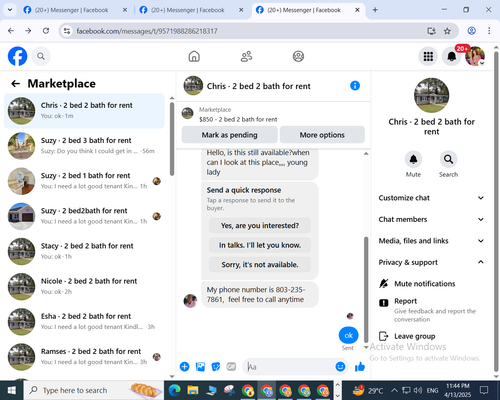Click the browser address bar URL
Viewport: 500px width, 400px height.
(147, 31)
